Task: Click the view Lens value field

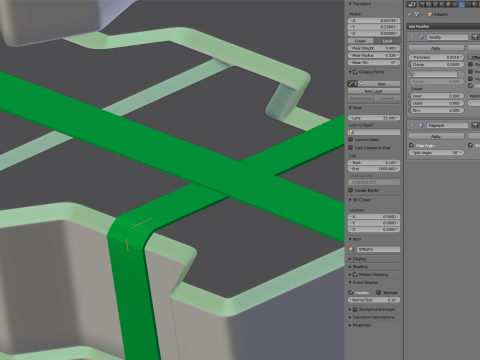Action: (374, 118)
